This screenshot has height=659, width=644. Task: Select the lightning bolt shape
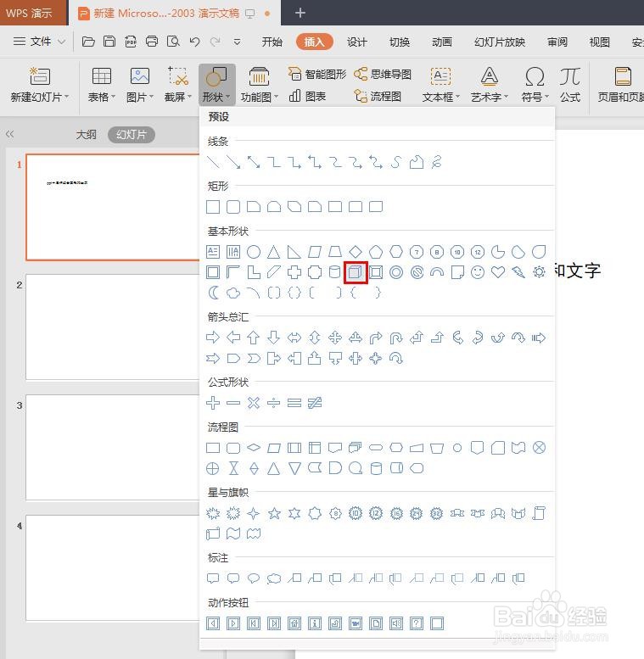click(x=518, y=272)
